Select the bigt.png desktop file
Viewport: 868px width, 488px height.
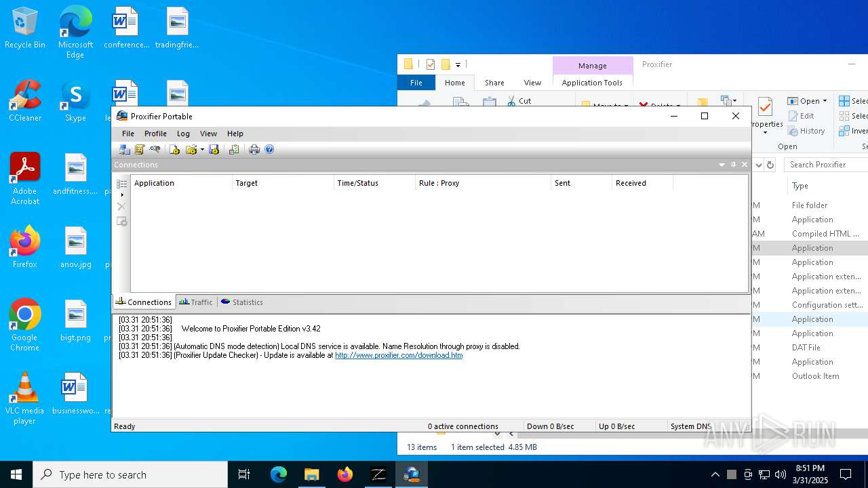(75, 321)
